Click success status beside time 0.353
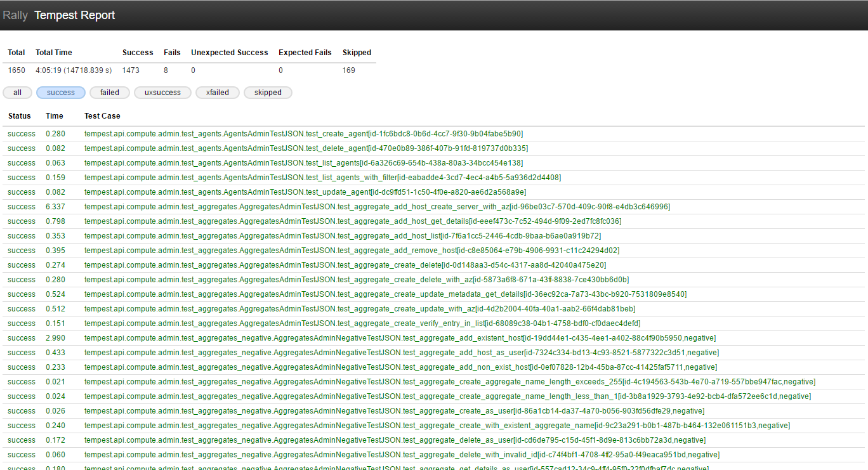This screenshot has width=868, height=470. coord(22,236)
